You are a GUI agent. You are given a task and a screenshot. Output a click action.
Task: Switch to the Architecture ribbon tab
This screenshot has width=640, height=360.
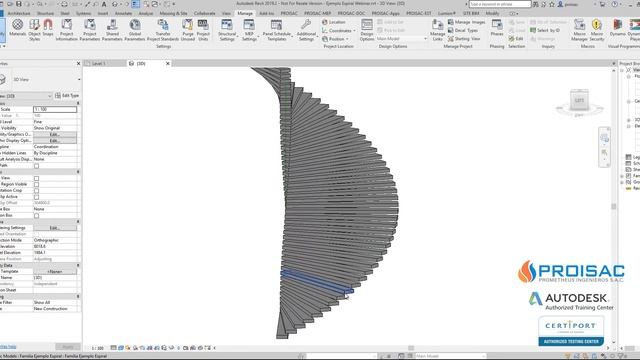[x=19, y=13]
